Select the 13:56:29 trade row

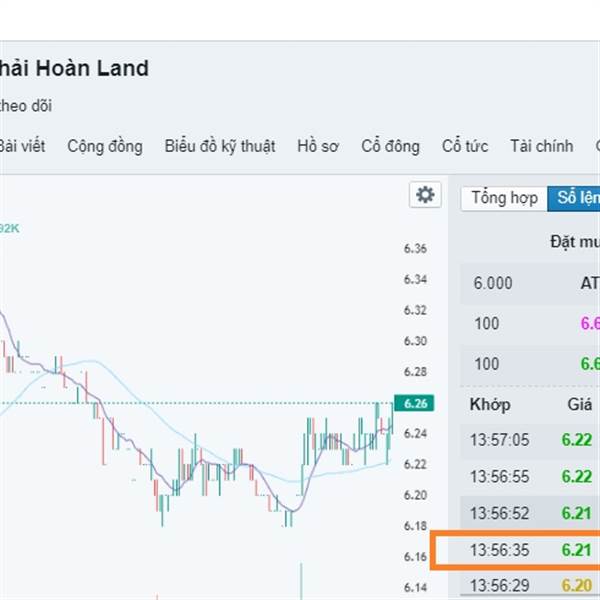click(x=530, y=585)
